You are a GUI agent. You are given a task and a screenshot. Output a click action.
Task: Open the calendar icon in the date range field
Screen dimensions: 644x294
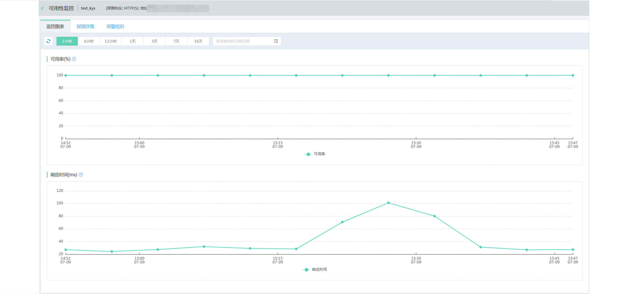276,41
